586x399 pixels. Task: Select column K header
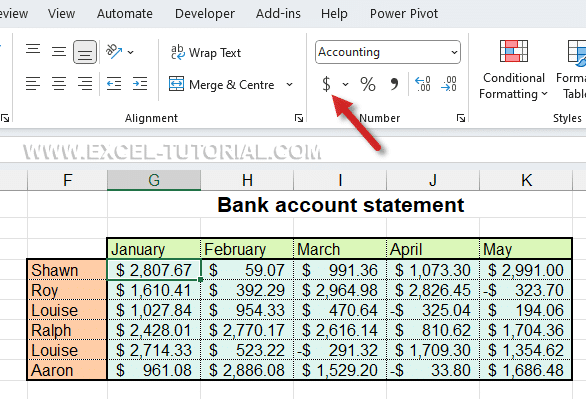point(526,180)
